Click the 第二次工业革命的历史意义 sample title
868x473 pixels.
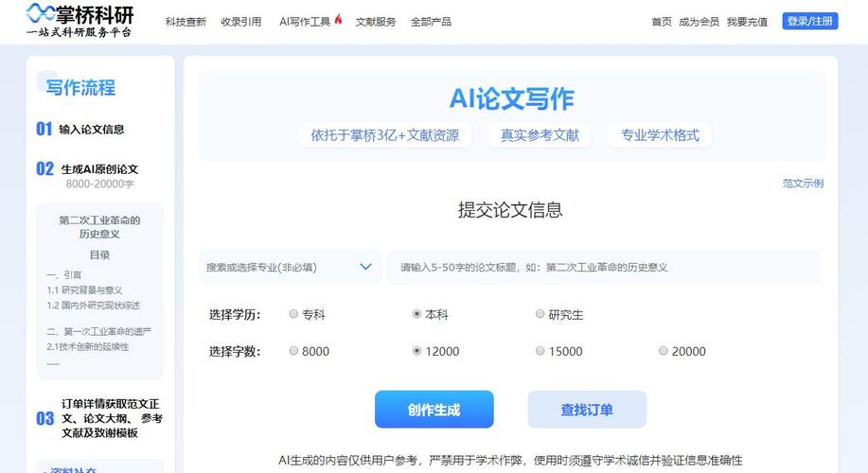99,227
